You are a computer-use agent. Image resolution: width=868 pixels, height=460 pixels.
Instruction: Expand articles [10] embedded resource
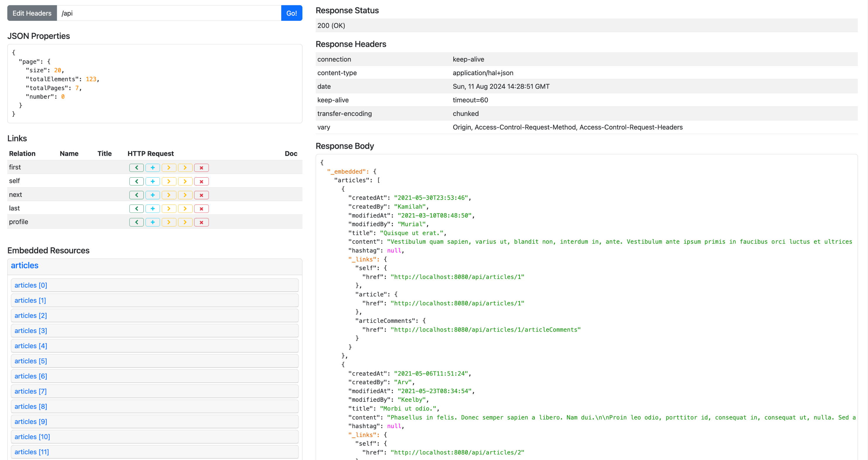point(32,437)
